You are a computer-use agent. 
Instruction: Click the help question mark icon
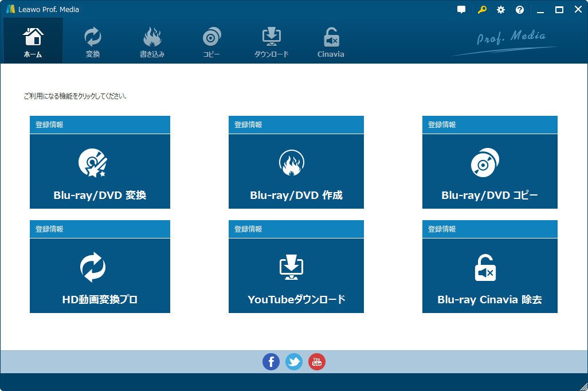520,9
